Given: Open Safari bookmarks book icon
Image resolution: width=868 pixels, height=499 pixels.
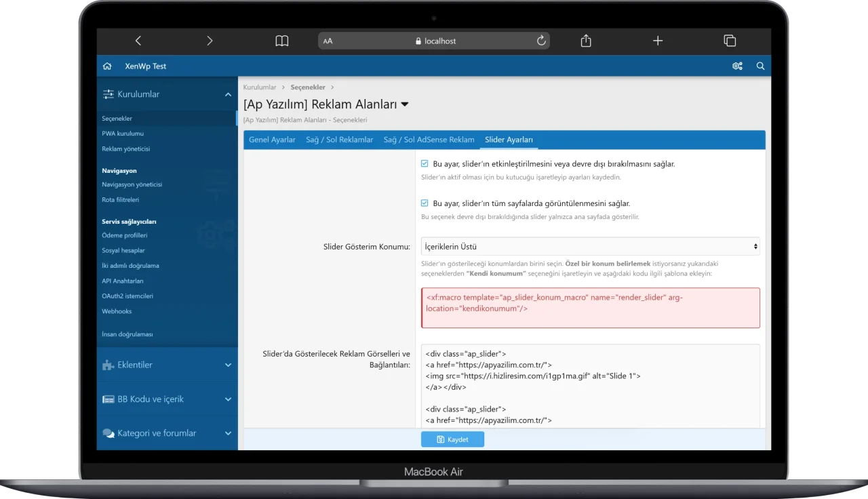Looking at the screenshot, I should 282,41.
